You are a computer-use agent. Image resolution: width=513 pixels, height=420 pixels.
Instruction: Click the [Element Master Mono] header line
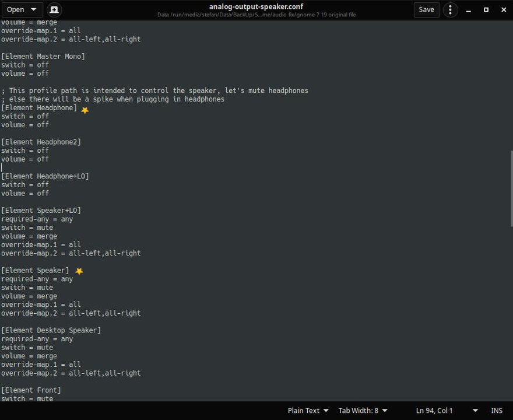[43, 57]
